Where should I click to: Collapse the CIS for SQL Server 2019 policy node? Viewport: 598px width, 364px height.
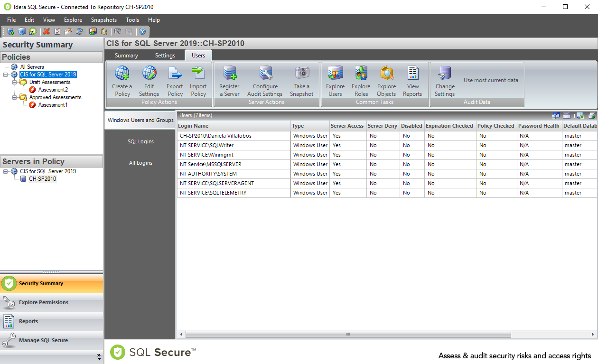pyautogui.click(x=6, y=75)
